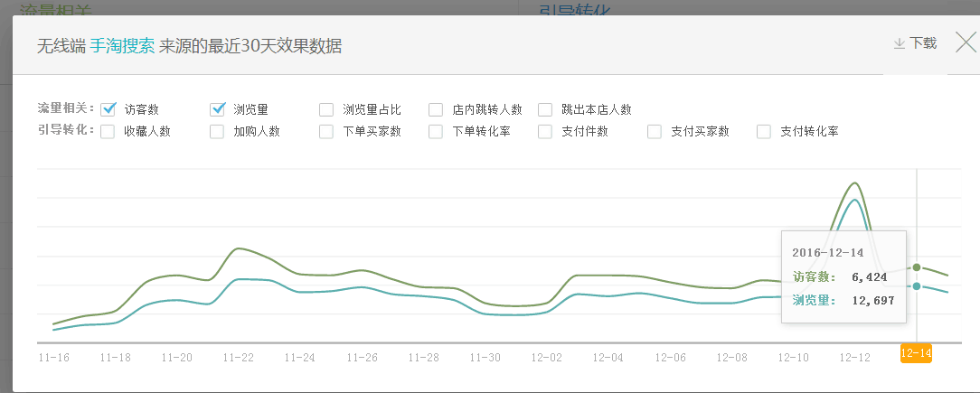Viewport: 980px width, 393px height.
Task: Click the 12-04 axis date label
Action: click(x=608, y=358)
